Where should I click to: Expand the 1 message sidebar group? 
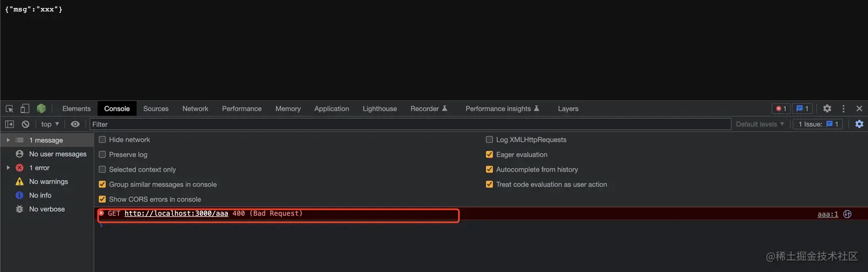click(x=8, y=140)
